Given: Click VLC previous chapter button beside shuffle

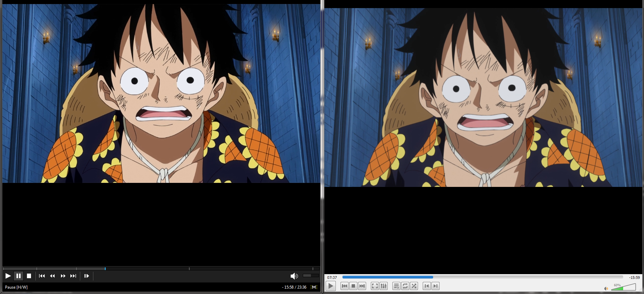Looking at the screenshot, I should click(427, 286).
